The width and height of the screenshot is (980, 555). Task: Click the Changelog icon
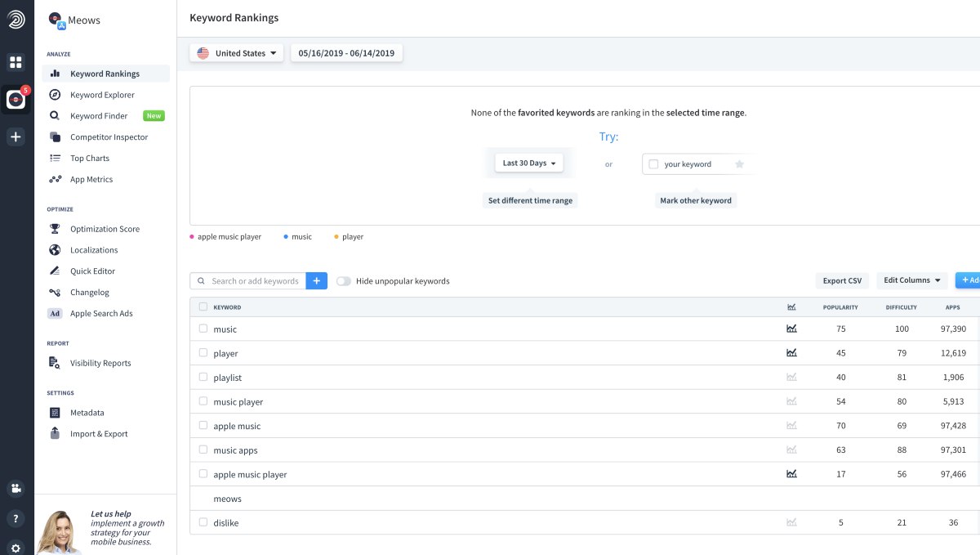55,293
